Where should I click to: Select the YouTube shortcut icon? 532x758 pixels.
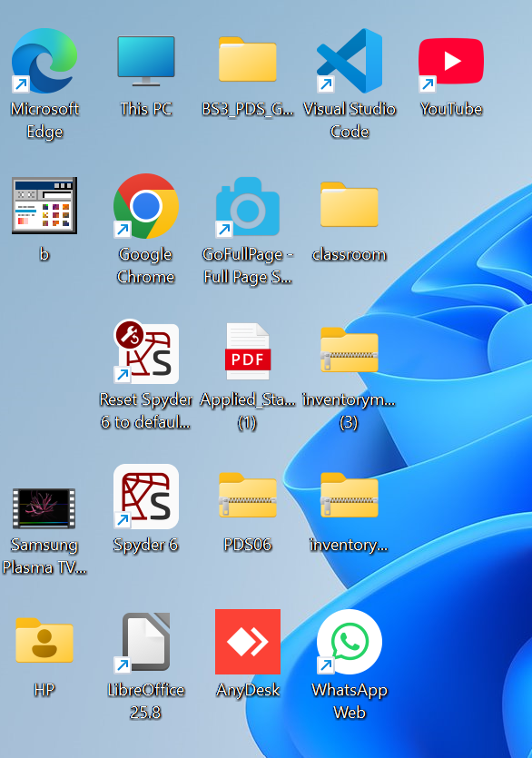[451, 61]
